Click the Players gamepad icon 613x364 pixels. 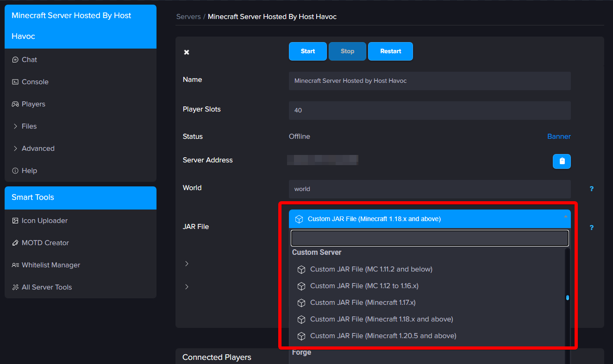point(15,104)
